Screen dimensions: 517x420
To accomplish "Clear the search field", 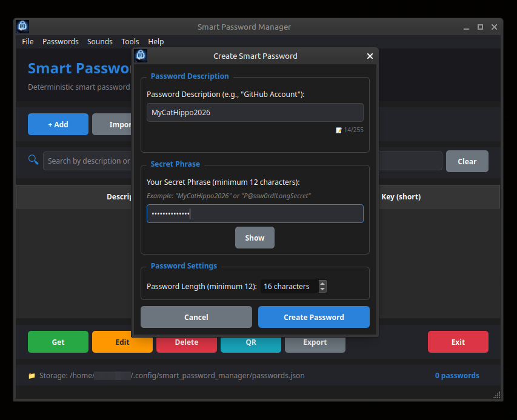I will (x=467, y=161).
